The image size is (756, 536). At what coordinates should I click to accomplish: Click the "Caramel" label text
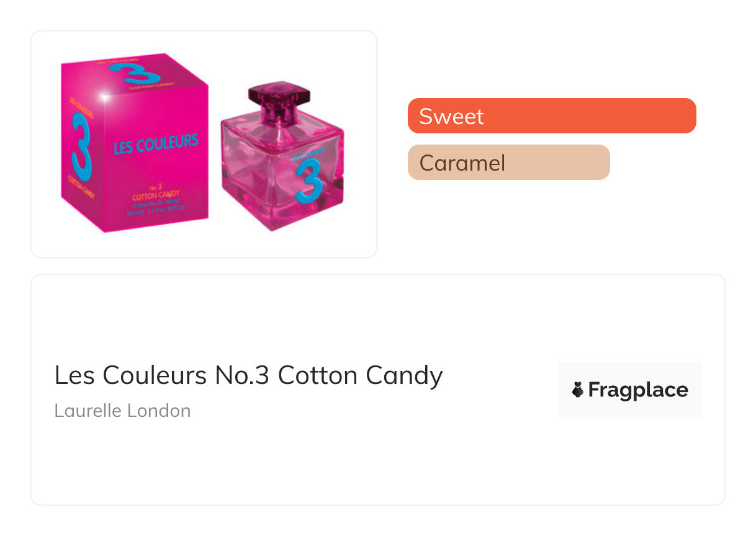[x=462, y=163]
